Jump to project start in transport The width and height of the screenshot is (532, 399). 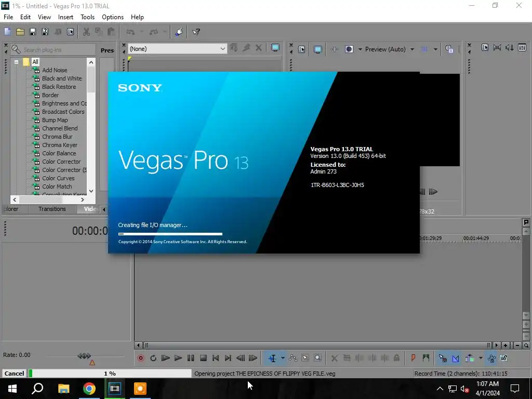point(216,358)
